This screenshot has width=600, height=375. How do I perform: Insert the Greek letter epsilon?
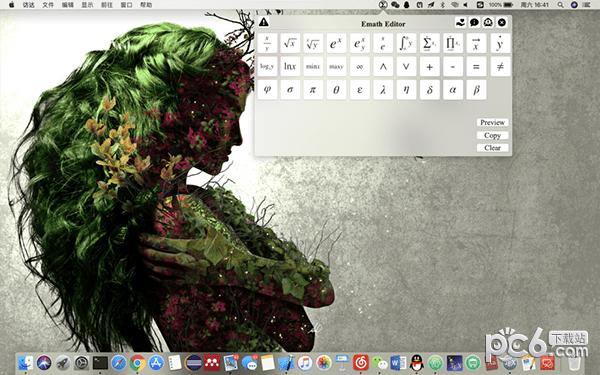360,90
